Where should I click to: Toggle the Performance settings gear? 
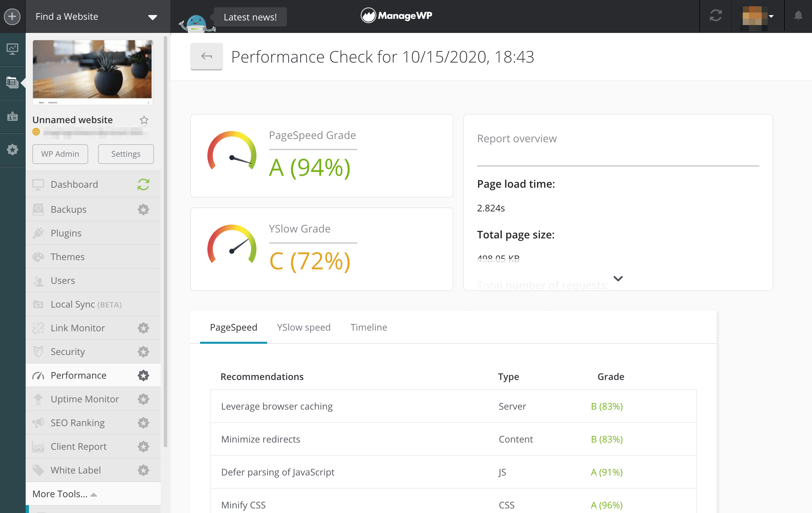[143, 375]
